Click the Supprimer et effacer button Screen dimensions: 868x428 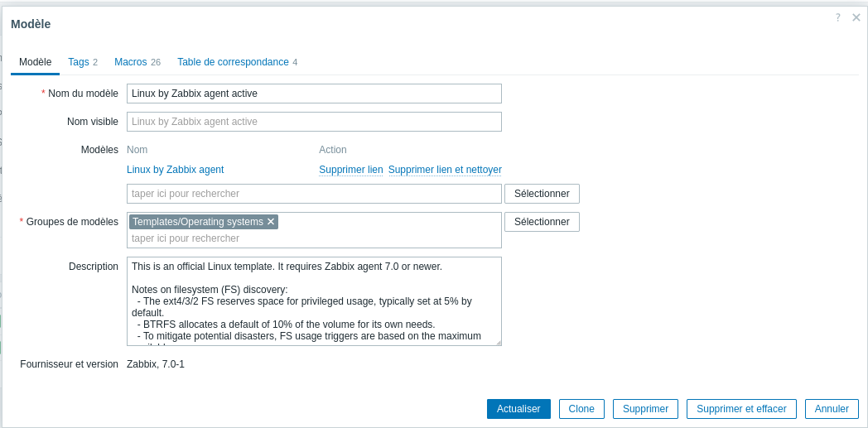[x=741, y=409]
